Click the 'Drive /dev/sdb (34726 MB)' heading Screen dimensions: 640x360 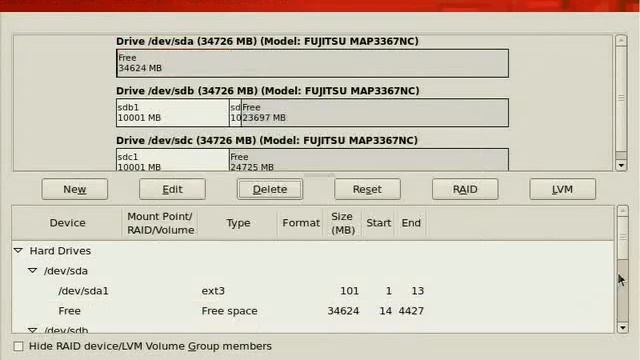[268, 91]
